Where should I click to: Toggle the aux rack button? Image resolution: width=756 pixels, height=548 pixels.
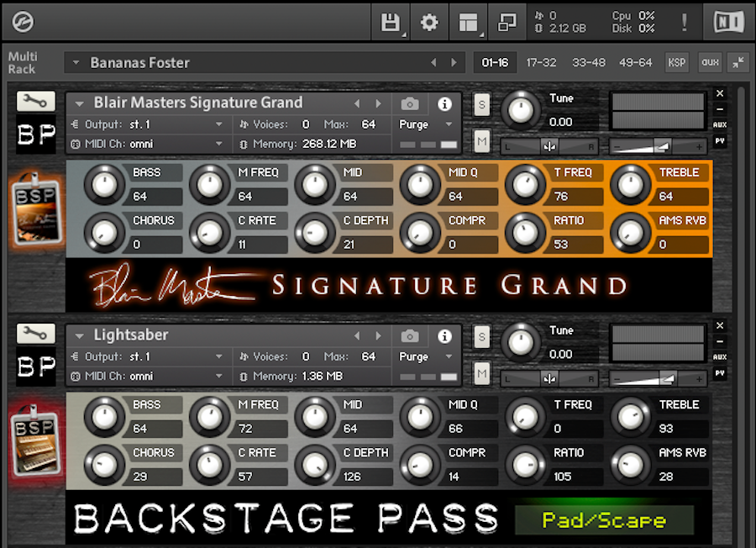tap(710, 62)
